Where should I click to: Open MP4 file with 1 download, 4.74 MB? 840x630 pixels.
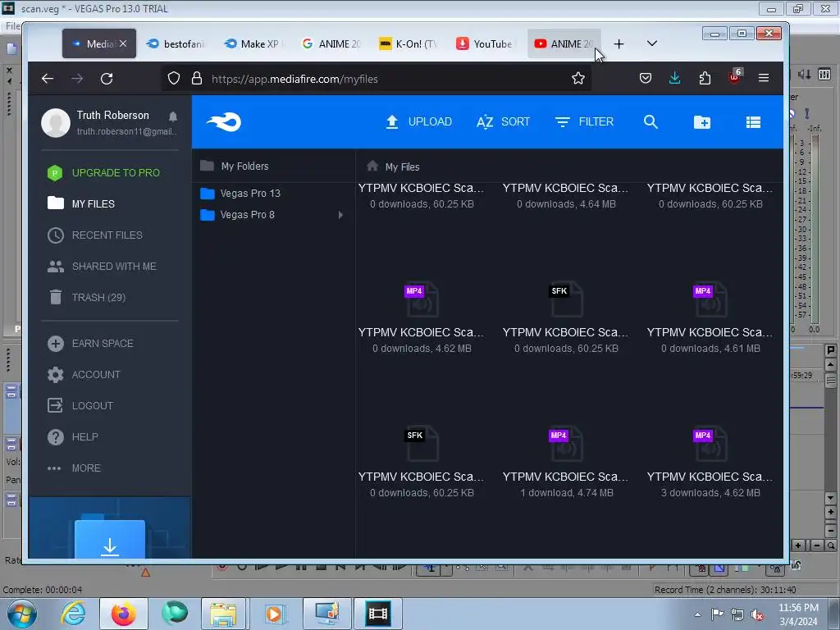tap(566, 461)
